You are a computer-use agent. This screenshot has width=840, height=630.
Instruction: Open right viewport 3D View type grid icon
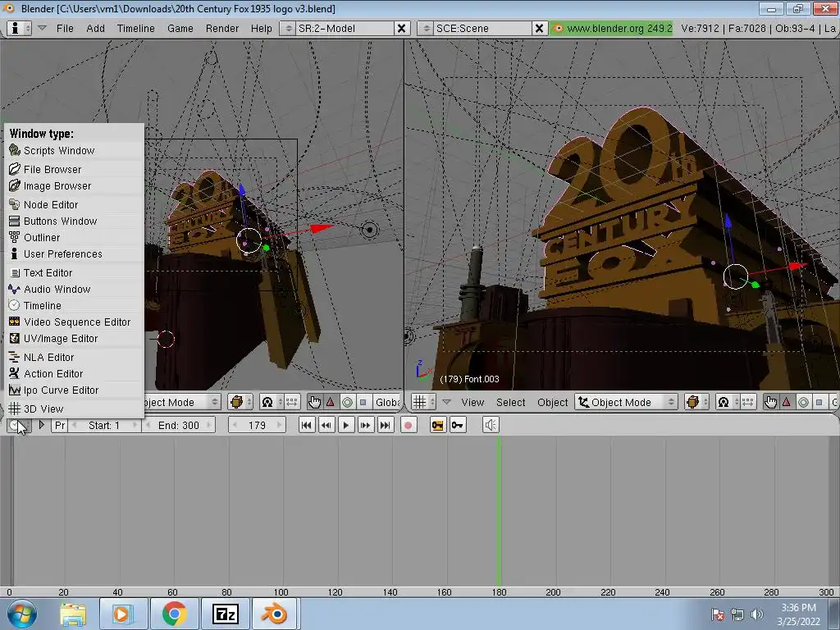pos(424,402)
